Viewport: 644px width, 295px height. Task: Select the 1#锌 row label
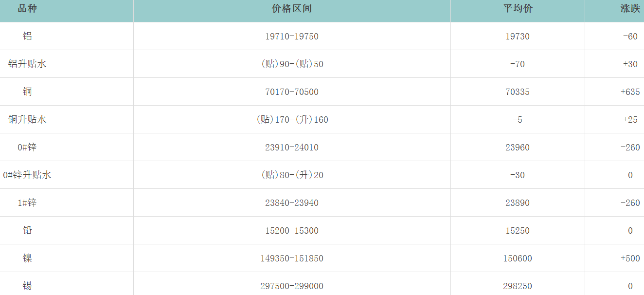pos(27,203)
